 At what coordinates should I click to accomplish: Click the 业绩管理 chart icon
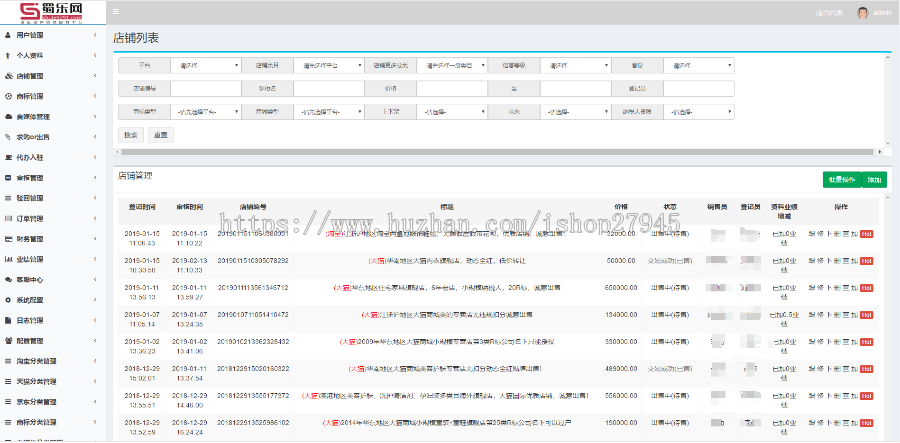(8, 259)
